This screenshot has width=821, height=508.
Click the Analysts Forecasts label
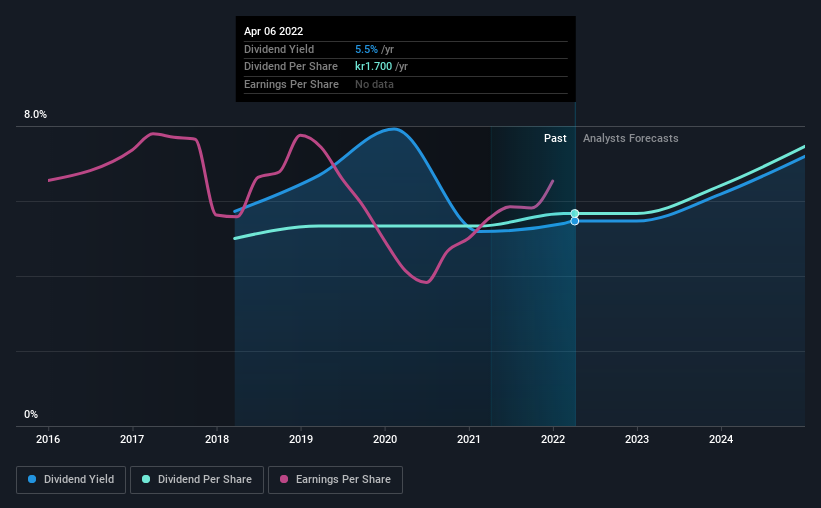coord(630,138)
